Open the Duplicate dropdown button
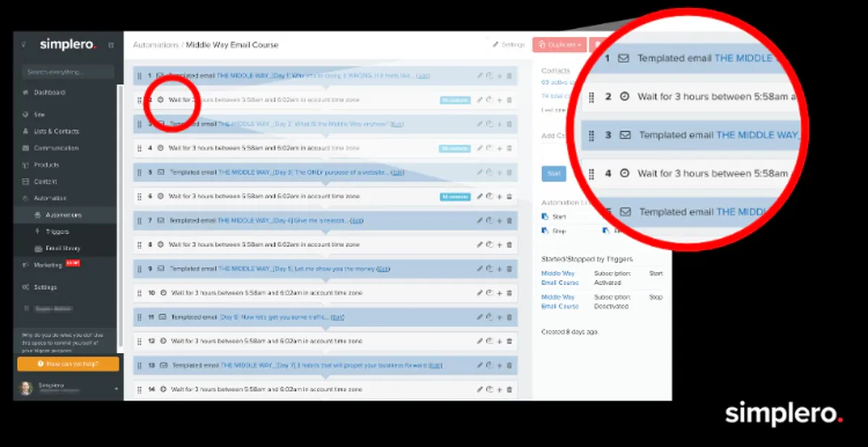Viewport: 868px width, 447px height. tap(559, 45)
